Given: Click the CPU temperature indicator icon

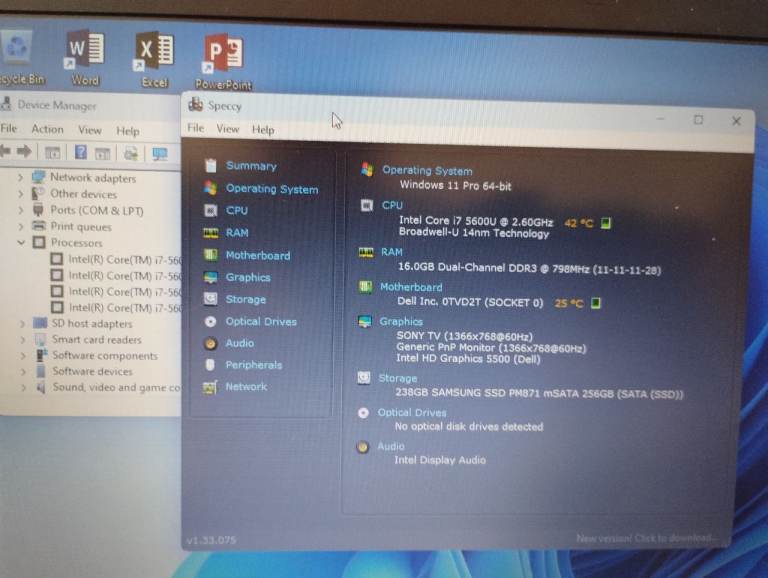Looking at the screenshot, I should click(x=606, y=223).
